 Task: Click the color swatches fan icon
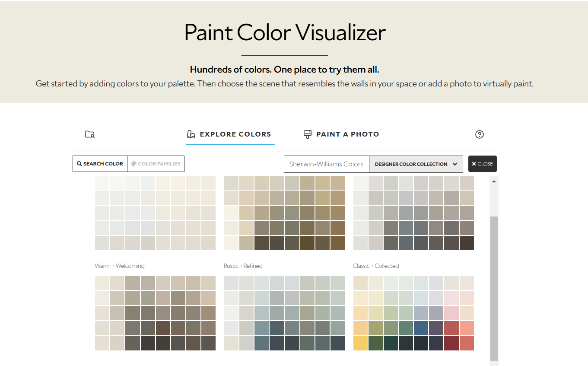click(x=191, y=134)
